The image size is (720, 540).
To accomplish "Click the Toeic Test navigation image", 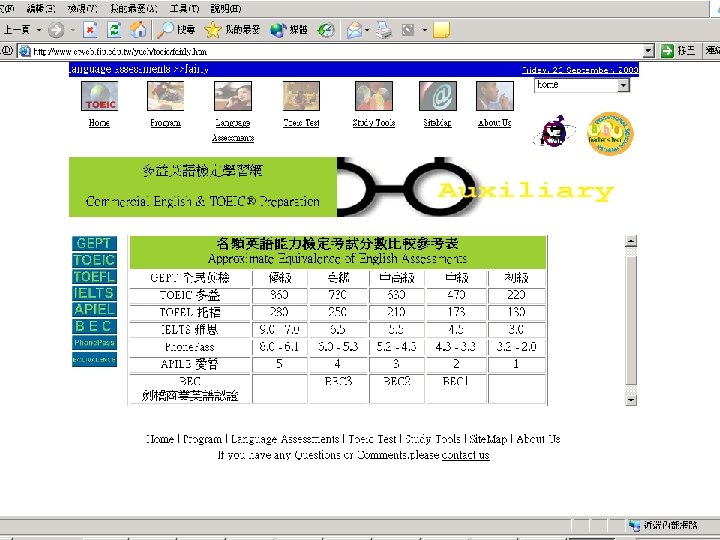I will tap(301, 96).
